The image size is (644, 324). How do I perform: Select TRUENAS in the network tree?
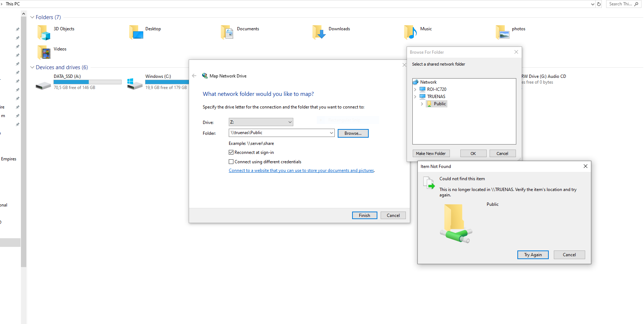[x=436, y=97]
